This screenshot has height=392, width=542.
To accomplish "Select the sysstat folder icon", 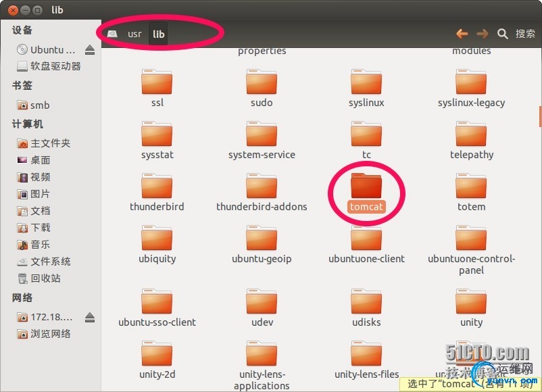I will [x=157, y=134].
